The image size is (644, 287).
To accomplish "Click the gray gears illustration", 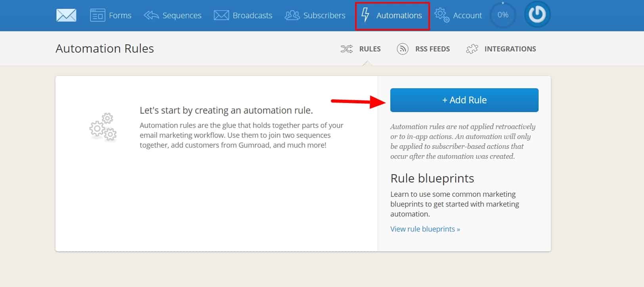I will (x=103, y=127).
